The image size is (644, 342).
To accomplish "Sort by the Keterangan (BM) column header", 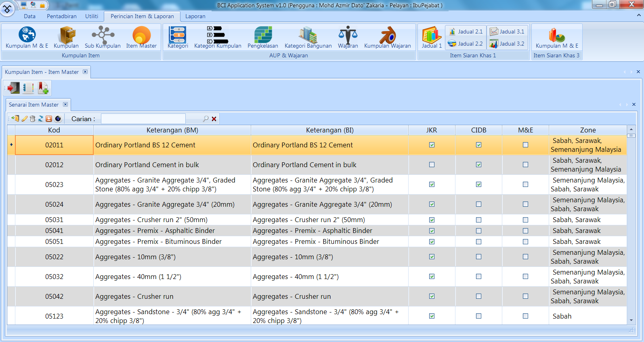I will (x=172, y=130).
